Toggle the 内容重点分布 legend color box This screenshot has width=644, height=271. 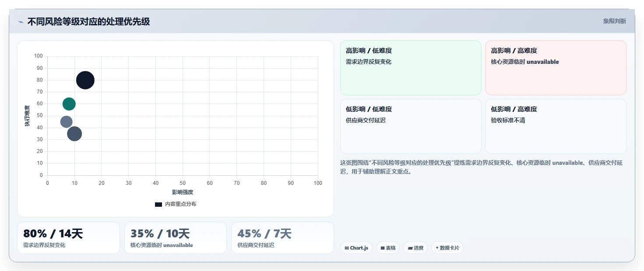coord(158,204)
